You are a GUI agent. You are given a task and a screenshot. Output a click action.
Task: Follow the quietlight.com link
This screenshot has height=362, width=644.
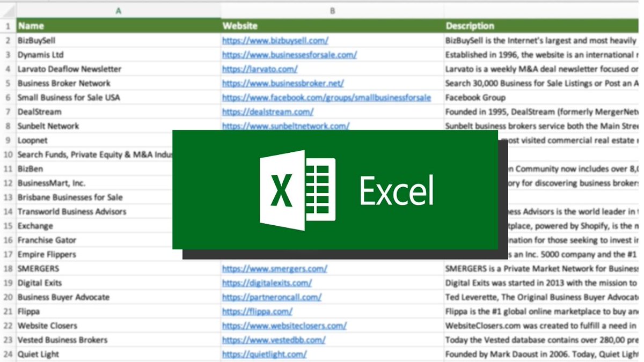265,354
